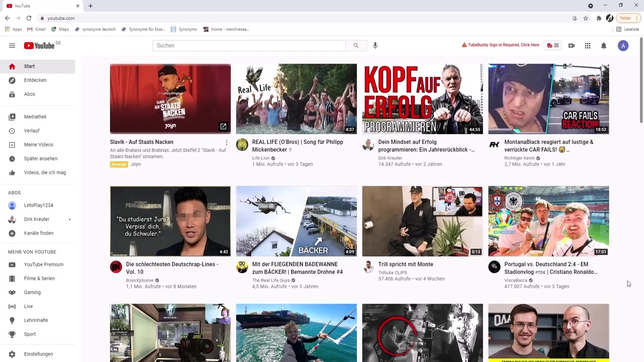Play Kopf auf Erfolg programmieren thumbnail
The width and height of the screenshot is (644, 362).
pos(423,99)
